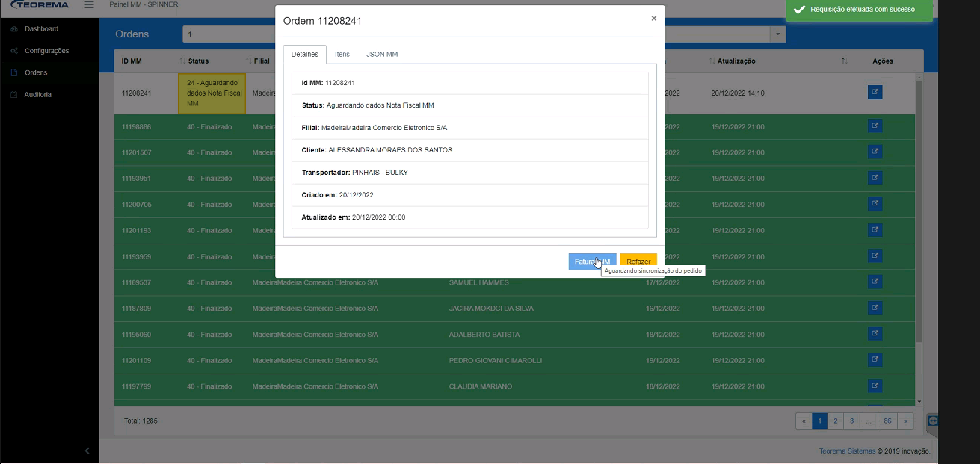Open action icon for order 11201193
The image size is (980, 464).
coord(875,230)
